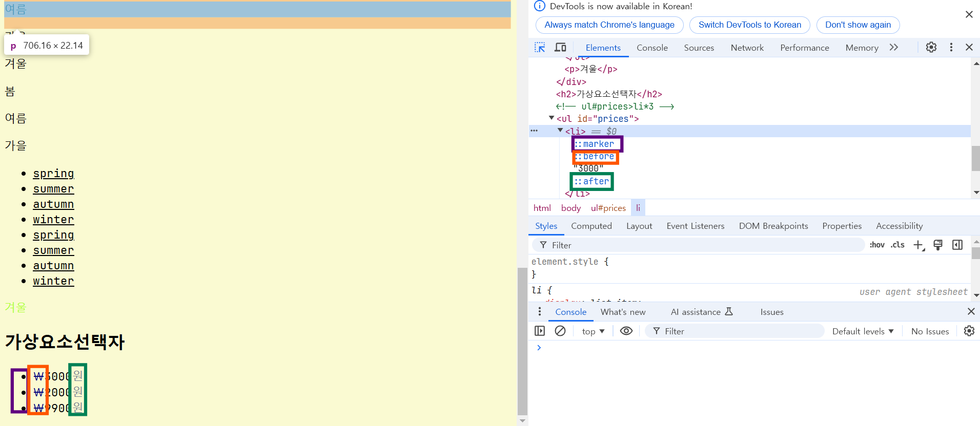The image size is (980, 426).
Task: Open the drawer three-dot menu
Action: (x=539, y=312)
